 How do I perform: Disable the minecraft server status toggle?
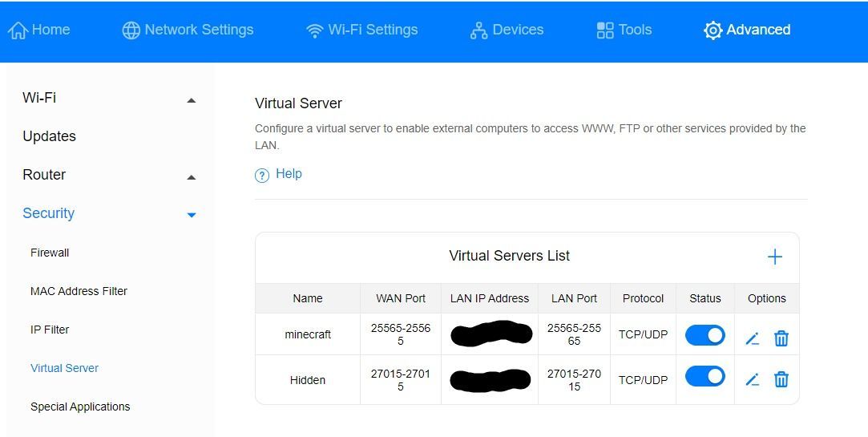tap(705, 335)
